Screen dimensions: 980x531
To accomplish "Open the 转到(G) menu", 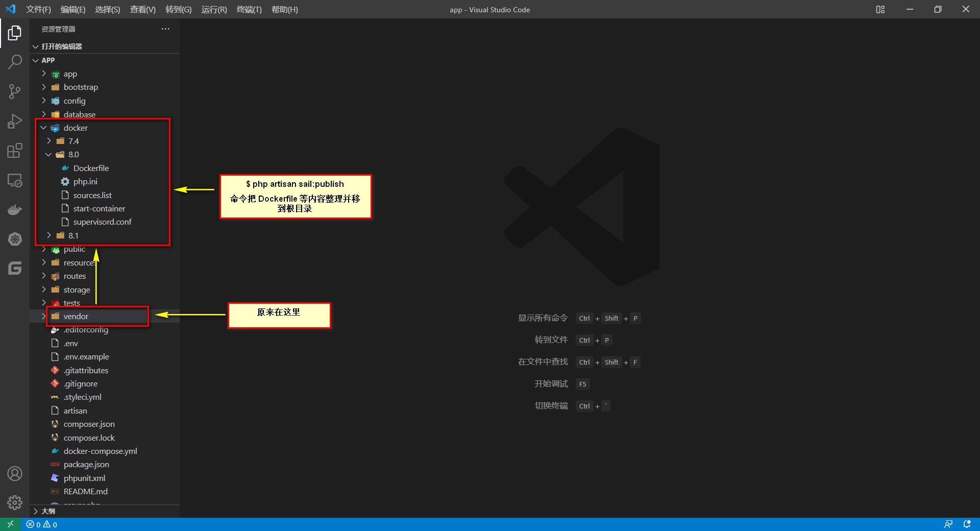I will point(179,9).
